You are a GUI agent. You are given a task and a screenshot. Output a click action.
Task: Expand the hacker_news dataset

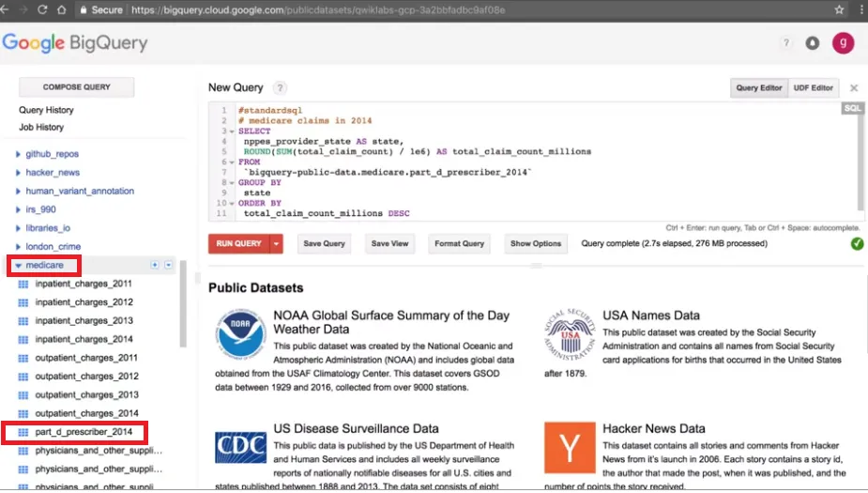point(18,173)
